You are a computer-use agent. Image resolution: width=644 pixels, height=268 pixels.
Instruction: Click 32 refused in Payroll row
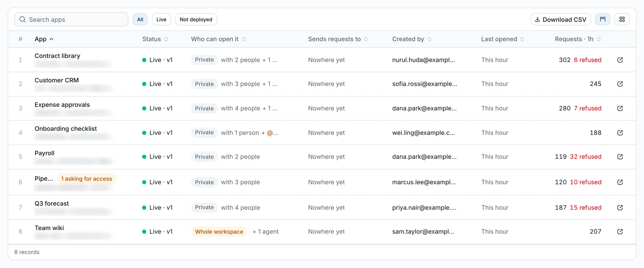tap(586, 157)
